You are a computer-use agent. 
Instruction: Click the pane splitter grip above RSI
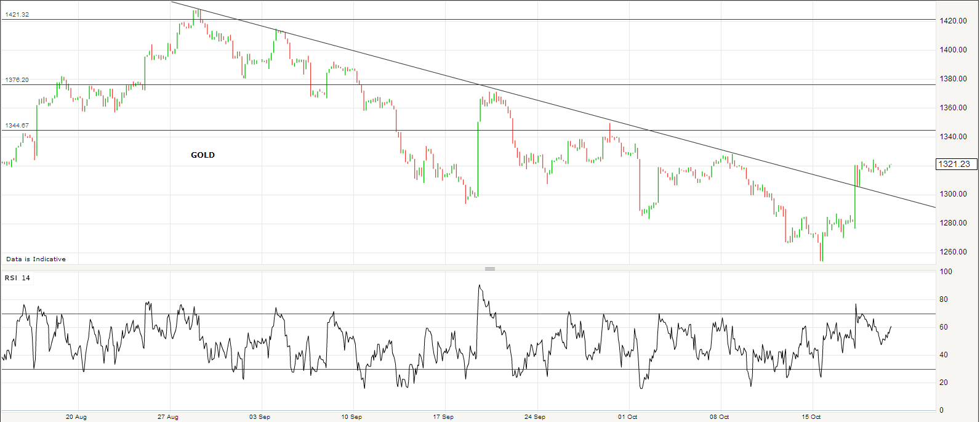click(x=490, y=269)
